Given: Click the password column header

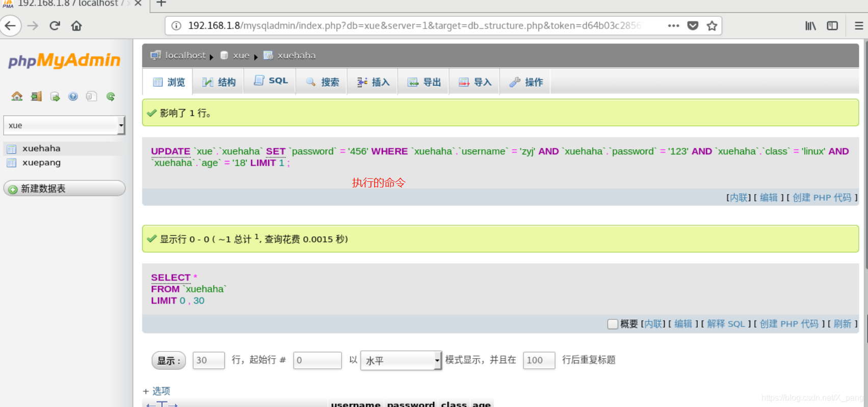Looking at the screenshot, I should coord(411,404).
